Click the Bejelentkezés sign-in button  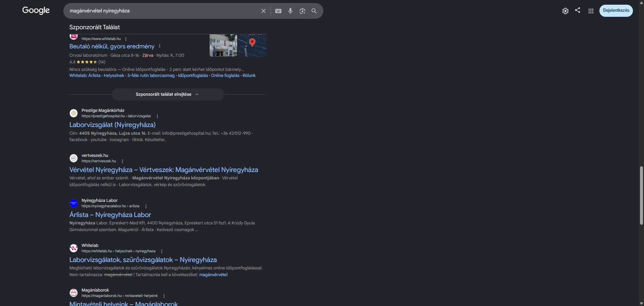click(x=616, y=10)
